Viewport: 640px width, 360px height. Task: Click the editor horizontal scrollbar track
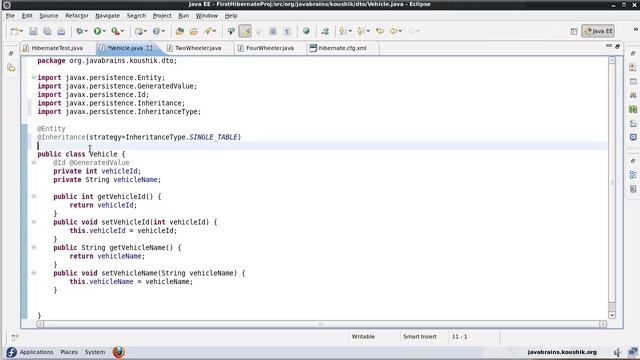tap(321, 324)
